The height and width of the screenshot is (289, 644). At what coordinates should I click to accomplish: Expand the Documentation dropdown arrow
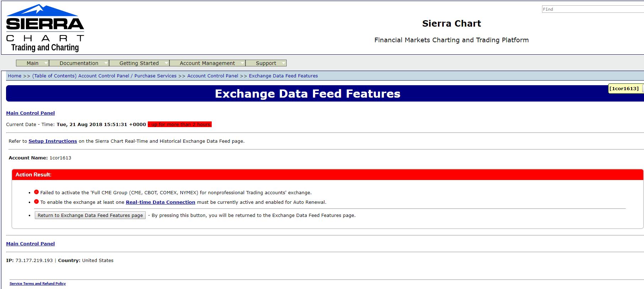pos(105,63)
